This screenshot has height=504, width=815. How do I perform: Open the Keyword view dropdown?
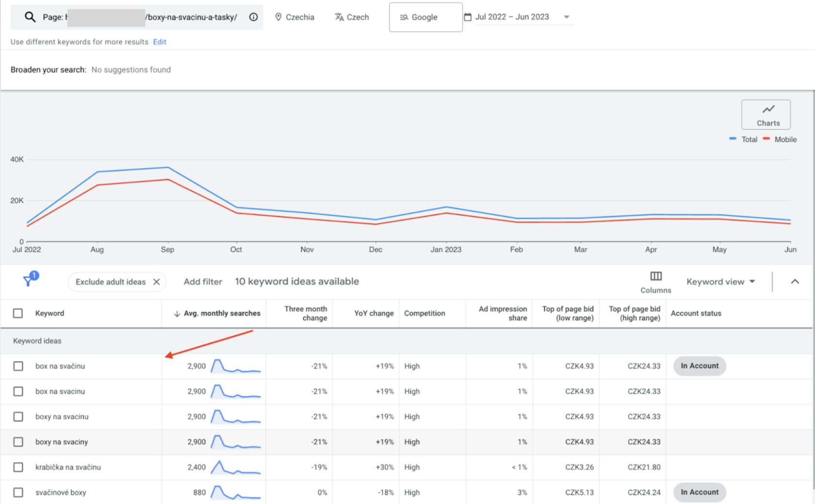[721, 282]
